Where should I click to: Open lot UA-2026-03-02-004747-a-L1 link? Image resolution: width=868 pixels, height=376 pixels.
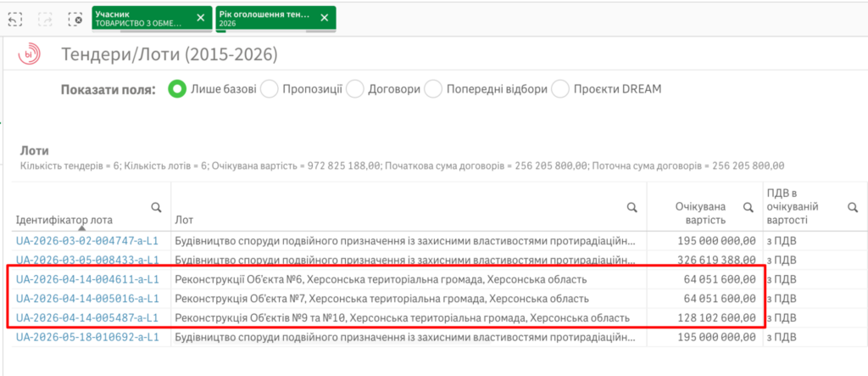[87, 240]
